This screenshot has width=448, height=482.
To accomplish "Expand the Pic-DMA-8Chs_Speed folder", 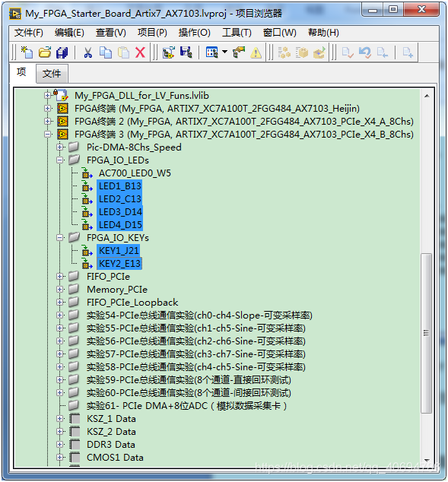I will tap(60, 147).
